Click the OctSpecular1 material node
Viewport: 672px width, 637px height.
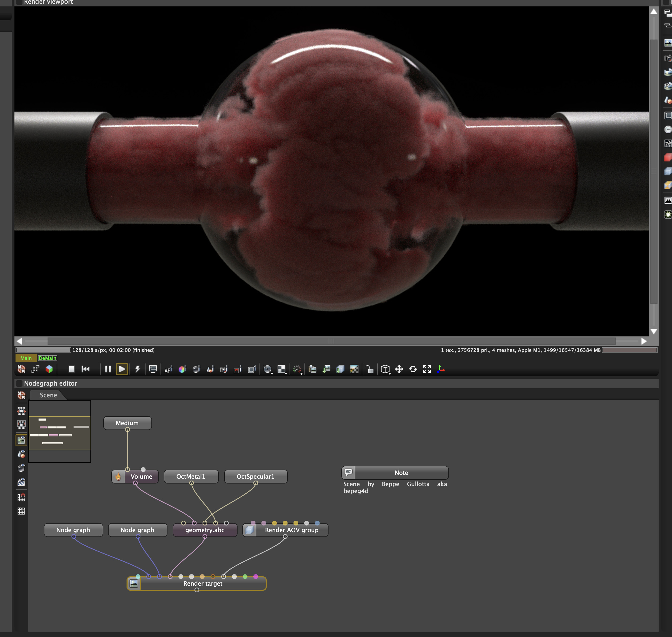[x=255, y=476]
